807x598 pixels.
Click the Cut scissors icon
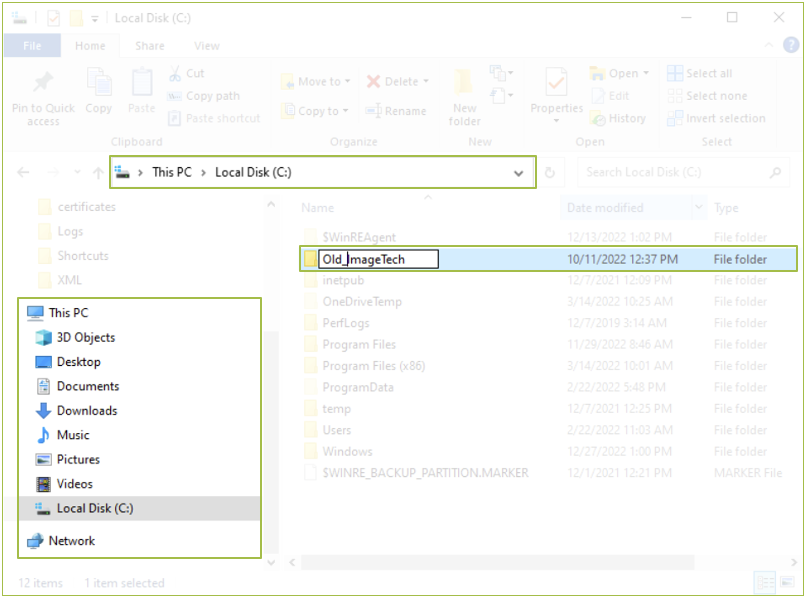[174, 74]
